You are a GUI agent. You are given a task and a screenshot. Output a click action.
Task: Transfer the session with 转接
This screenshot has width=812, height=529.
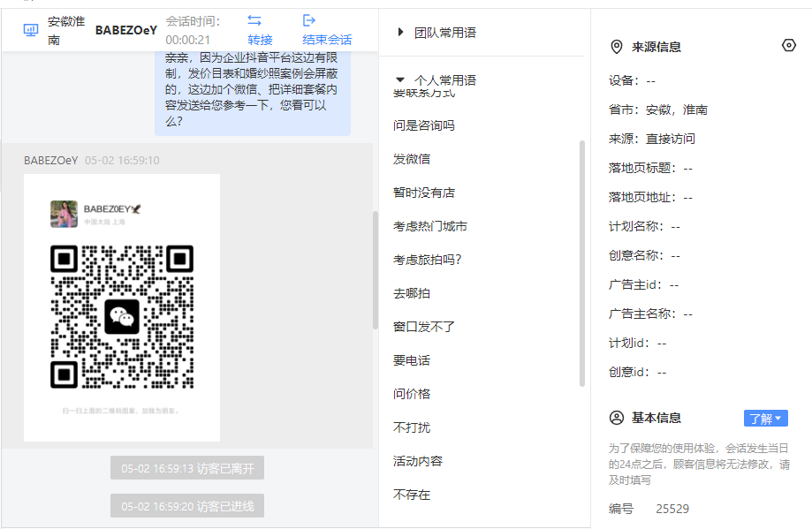260,40
